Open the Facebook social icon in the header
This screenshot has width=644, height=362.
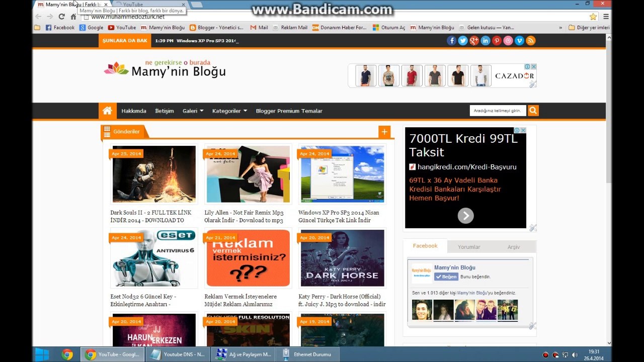(x=451, y=41)
